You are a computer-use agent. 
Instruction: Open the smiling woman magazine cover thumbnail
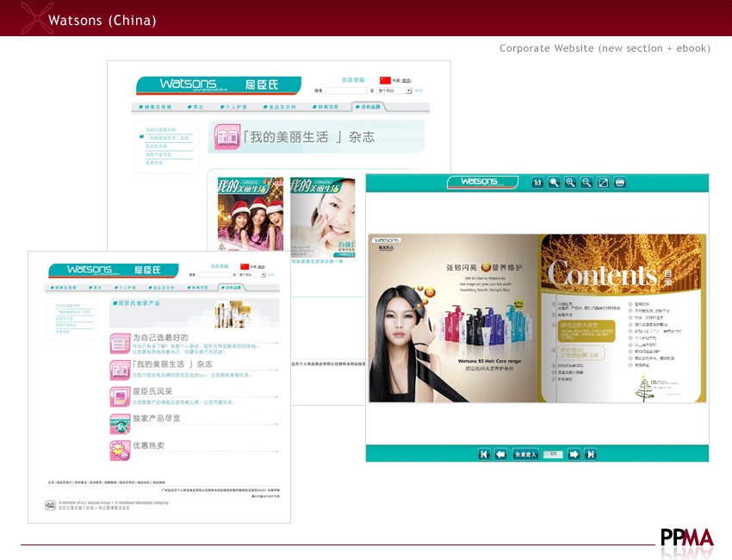[323, 217]
